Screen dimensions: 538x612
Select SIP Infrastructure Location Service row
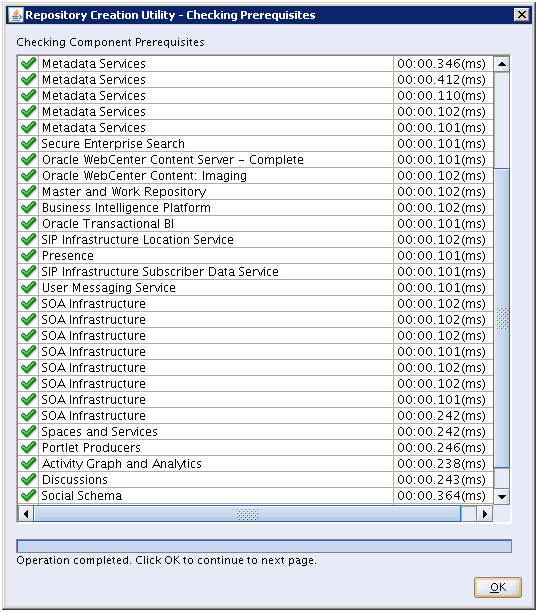click(256, 240)
